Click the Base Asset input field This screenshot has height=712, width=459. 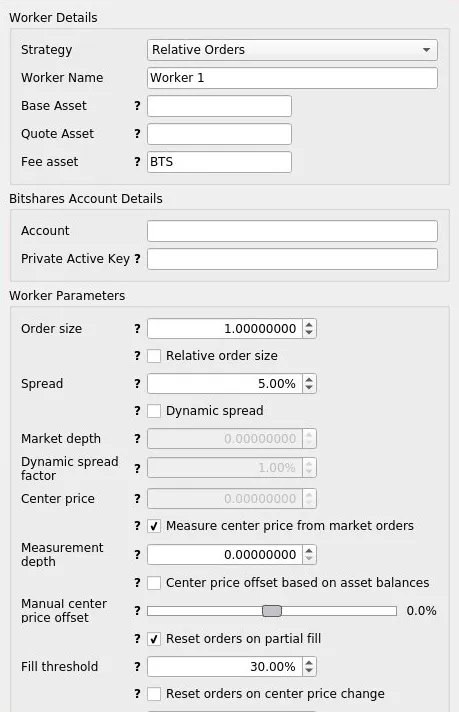coord(219,106)
